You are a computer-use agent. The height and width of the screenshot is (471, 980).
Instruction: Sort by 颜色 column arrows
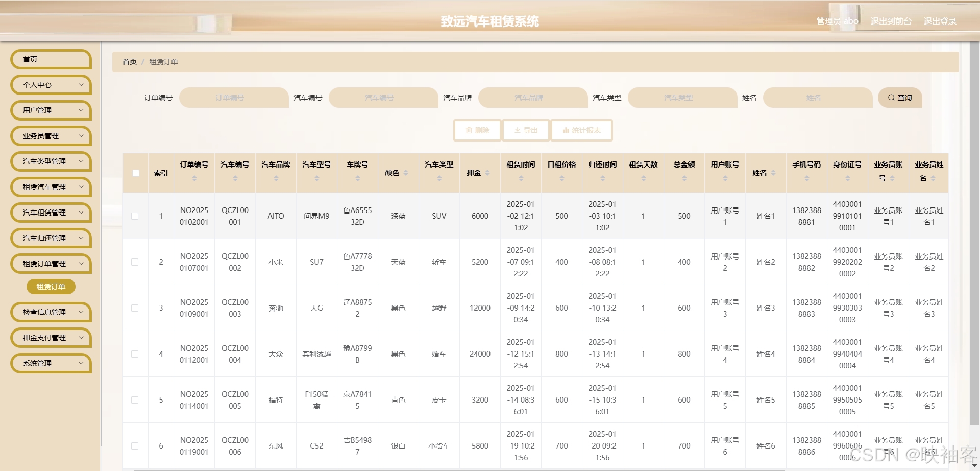[x=406, y=173]
